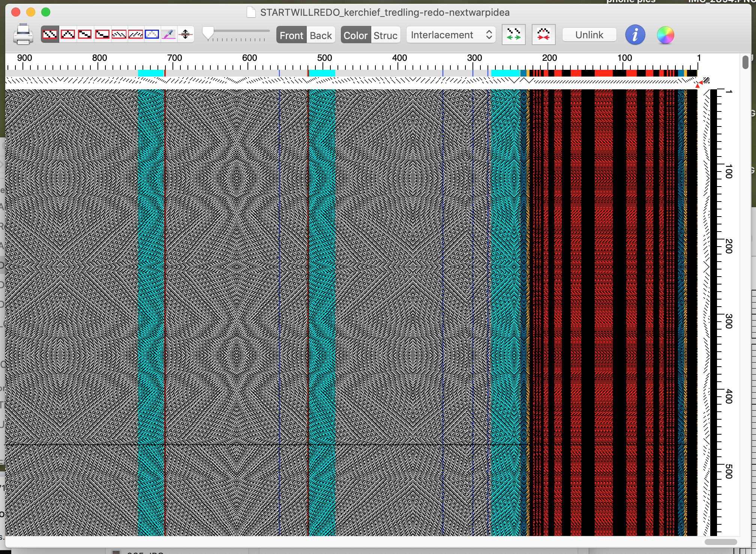Screen dimensions: 756x554
Task: Open the rainbow color wheel
Action: coord(665,35)
